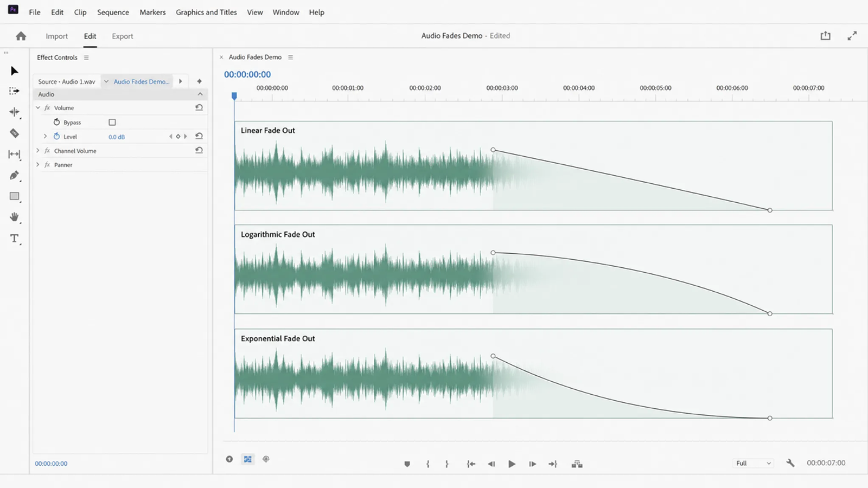Expand the Level parameter
868x488 pixels.
45,137
